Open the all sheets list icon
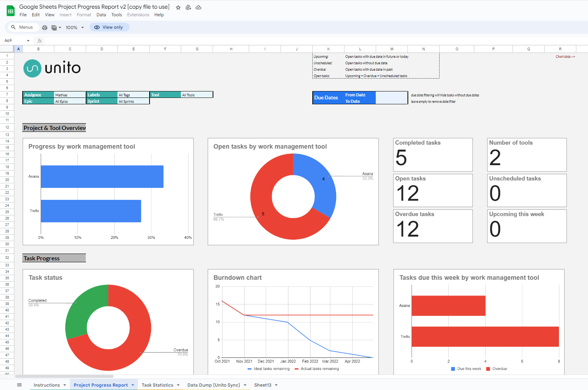The height and width of the screenshot is (390, 588). point(19,384)
